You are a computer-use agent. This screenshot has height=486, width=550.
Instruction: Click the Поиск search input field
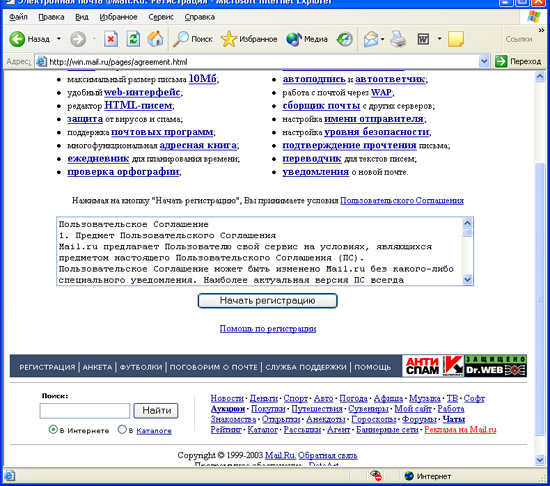point(85,411)
